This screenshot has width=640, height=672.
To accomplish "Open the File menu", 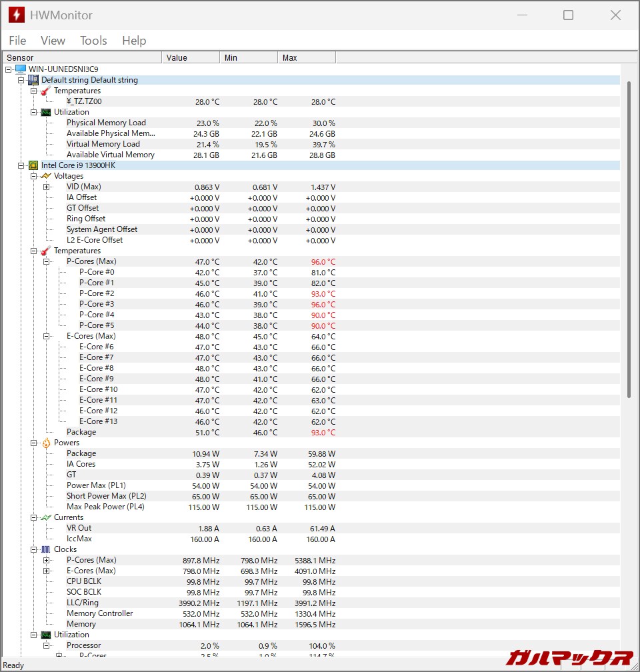I will point(17,41).
